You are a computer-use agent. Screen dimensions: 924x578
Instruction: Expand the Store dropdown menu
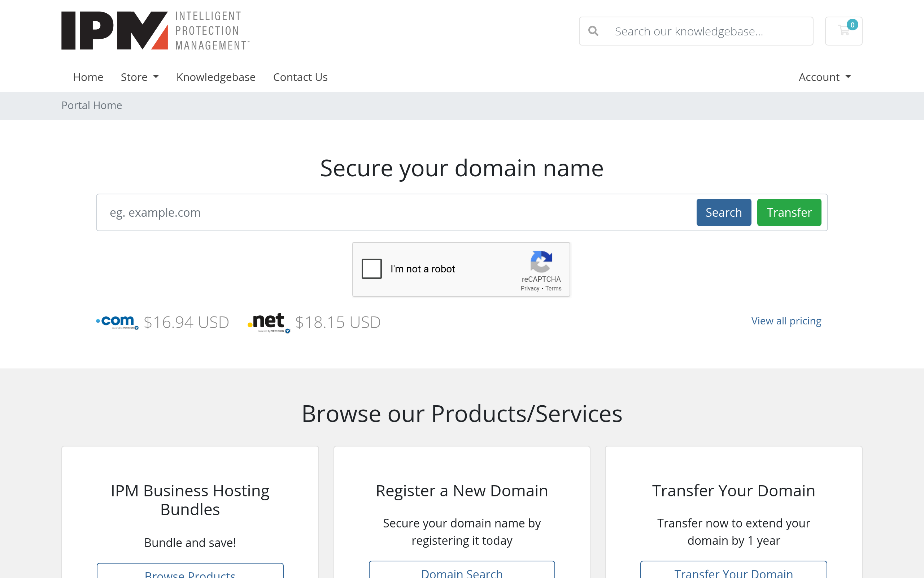[x=139, y=77]
